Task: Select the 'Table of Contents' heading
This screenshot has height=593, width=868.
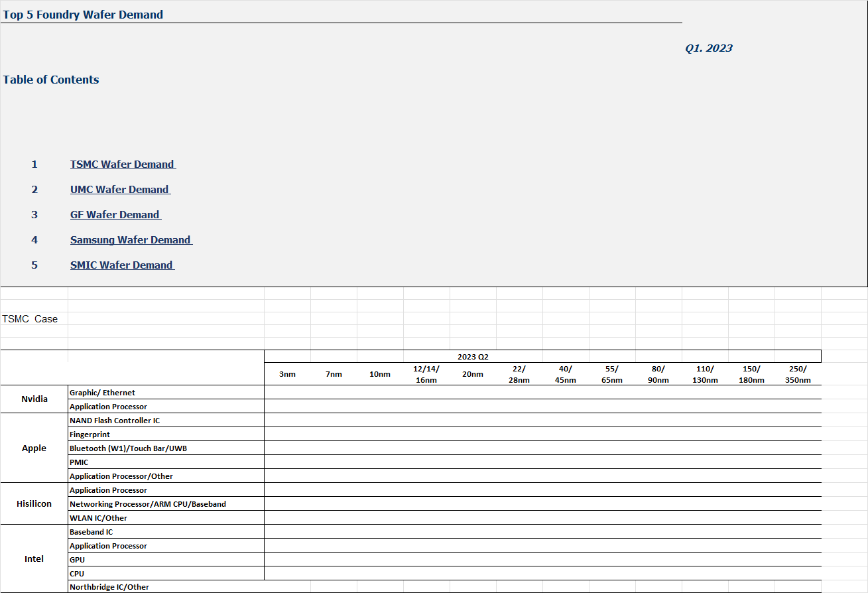Action: (x=51, y=80)
